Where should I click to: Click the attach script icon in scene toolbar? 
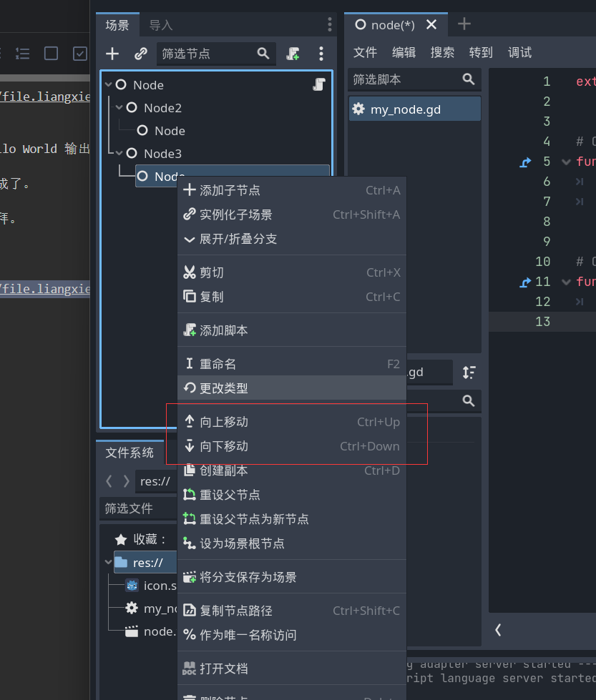click(293, 54)
